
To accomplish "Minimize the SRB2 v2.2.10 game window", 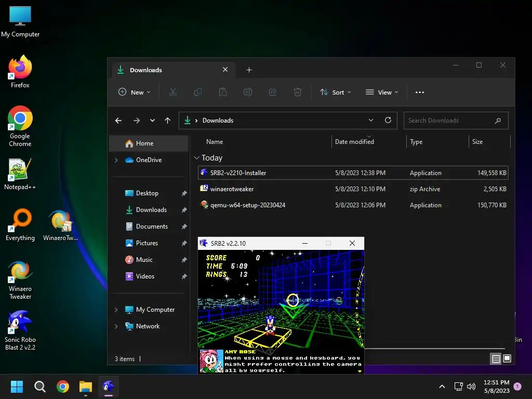I will 304,243.
